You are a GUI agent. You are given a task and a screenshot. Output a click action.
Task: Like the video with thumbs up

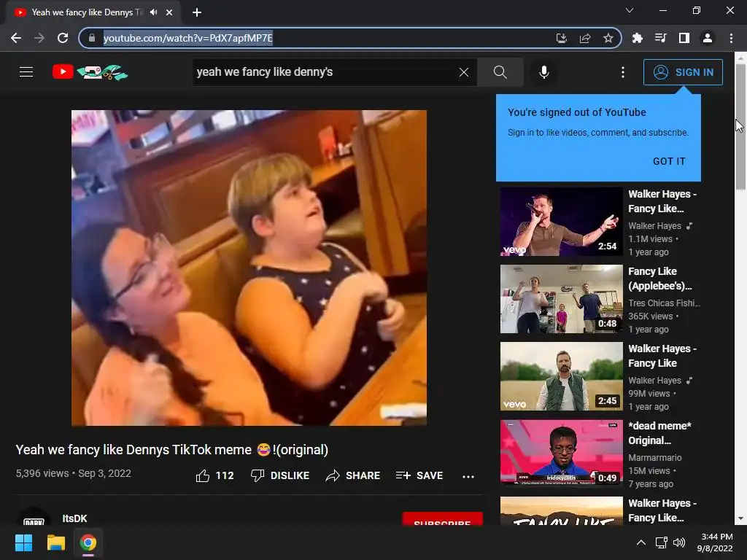point(214,475)
